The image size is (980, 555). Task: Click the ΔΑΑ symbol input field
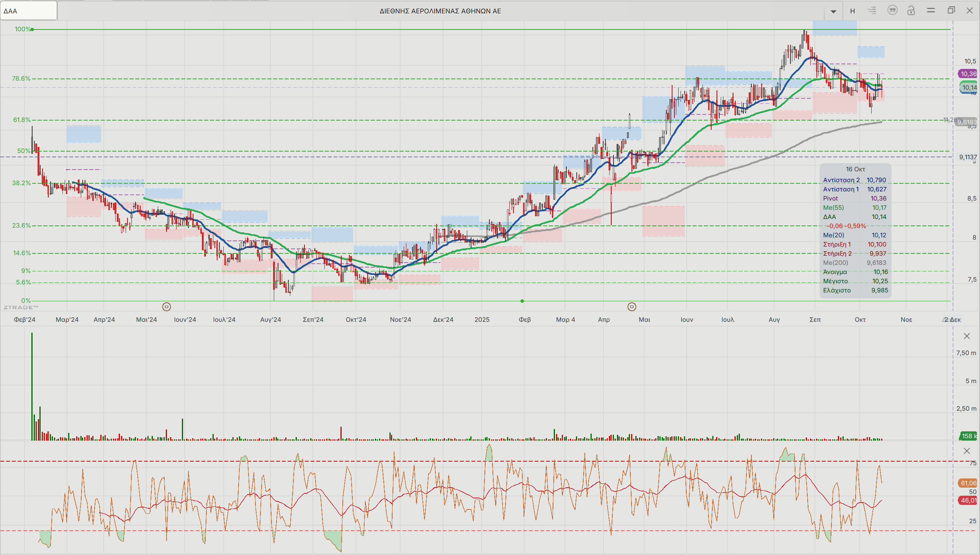pos(29,11)
